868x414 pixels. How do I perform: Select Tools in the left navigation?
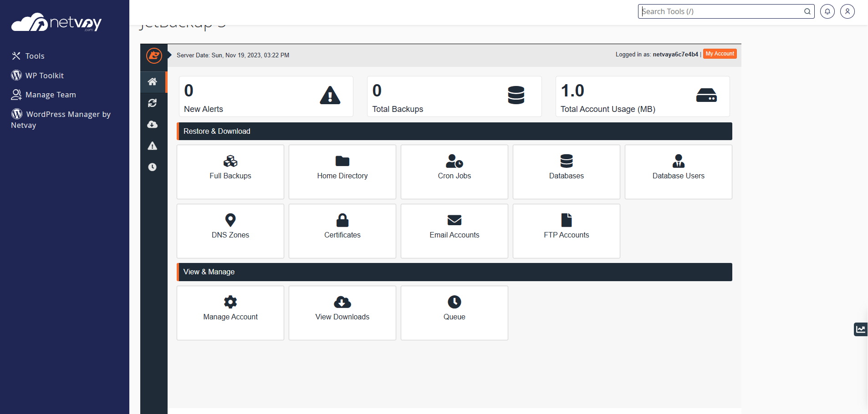click(x=34, y=56)
